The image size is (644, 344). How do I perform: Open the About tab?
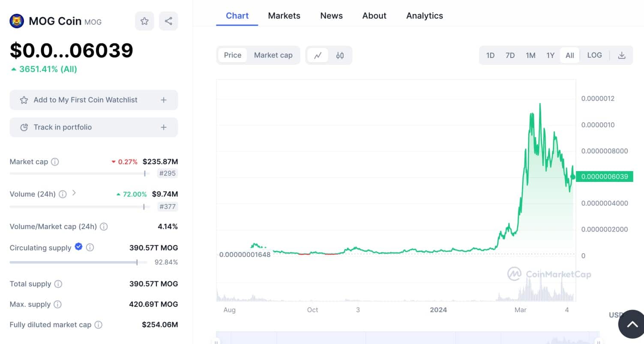pos(374,16)
